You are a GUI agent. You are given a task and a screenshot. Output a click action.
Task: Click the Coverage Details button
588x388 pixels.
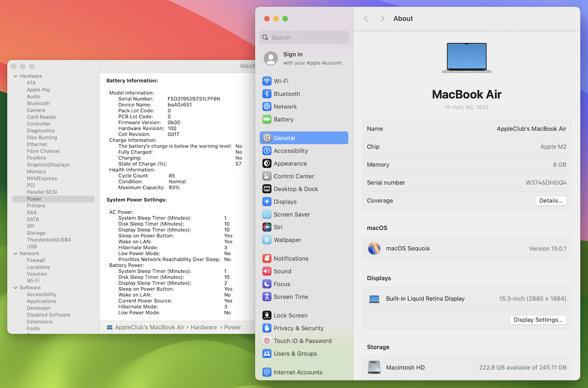[x=551, y=201]
